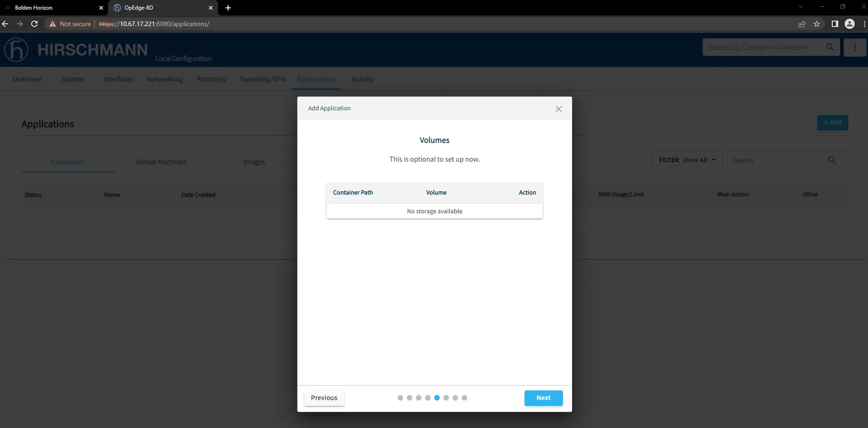Open a new browser tab

coord(228,8)
